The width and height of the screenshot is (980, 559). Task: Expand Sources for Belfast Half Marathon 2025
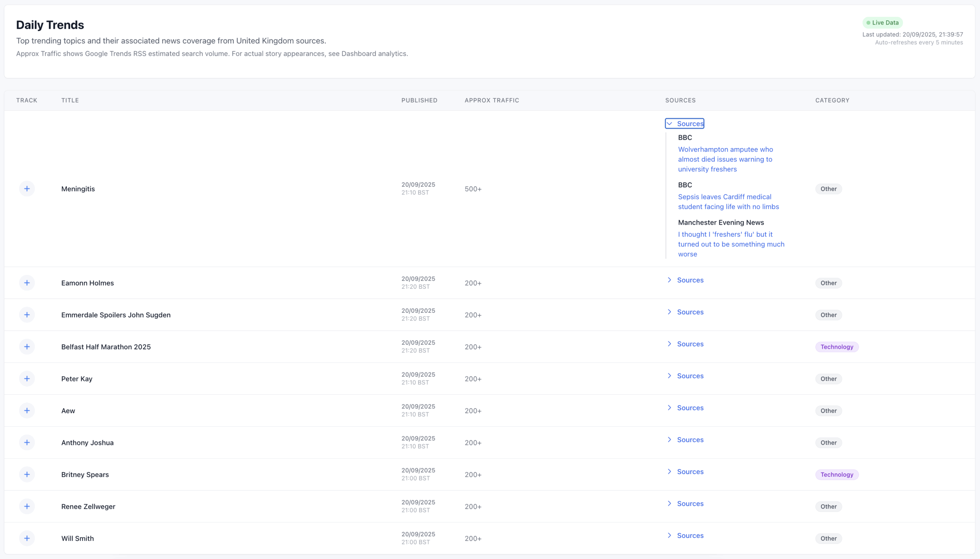pyautogui.click(x=685, y=344)
